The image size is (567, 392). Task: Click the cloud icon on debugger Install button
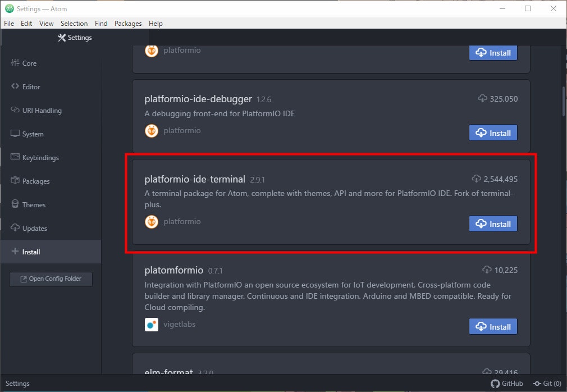(x=481, y=133)
